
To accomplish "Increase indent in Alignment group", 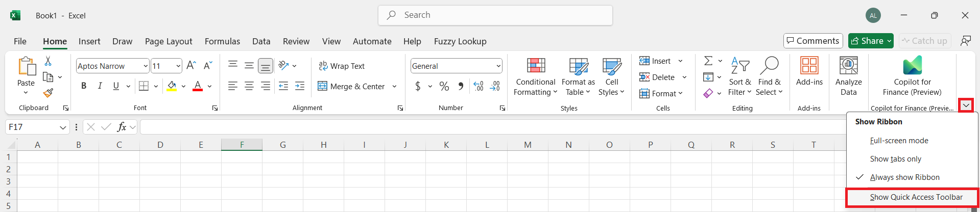I will point(300,86).
